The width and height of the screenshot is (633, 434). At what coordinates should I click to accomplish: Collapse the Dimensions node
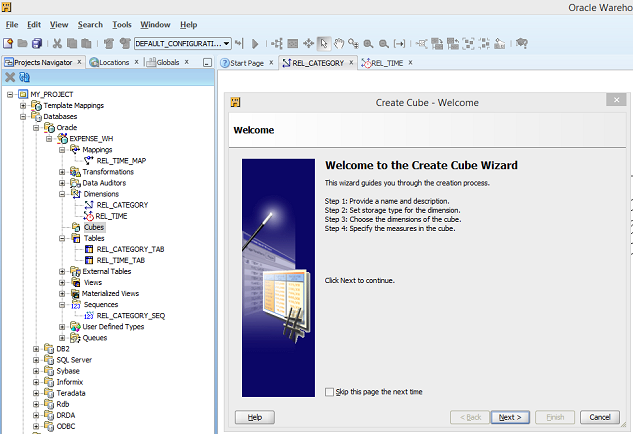click(x=62, y=194)
